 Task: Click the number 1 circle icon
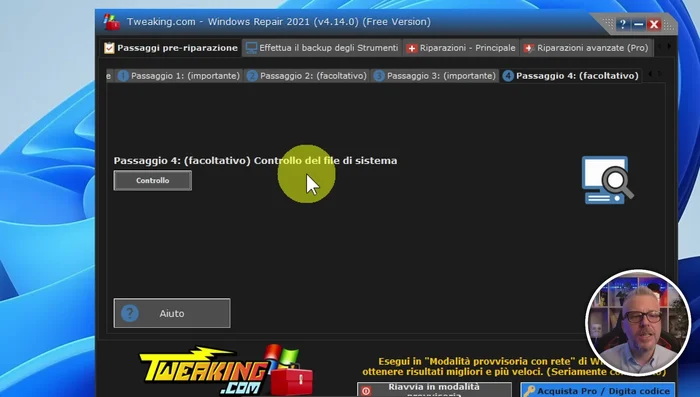123,76
